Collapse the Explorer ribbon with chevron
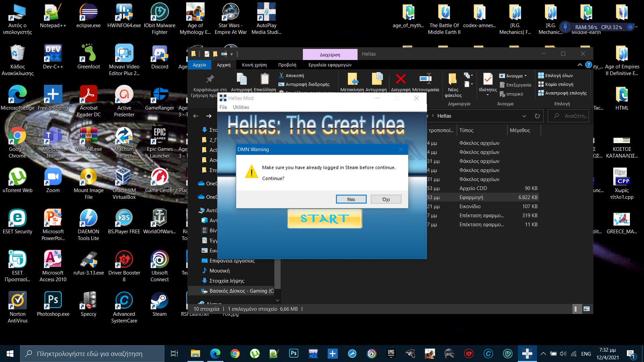The width and height of the screenshot is (644, 362). 580,65
